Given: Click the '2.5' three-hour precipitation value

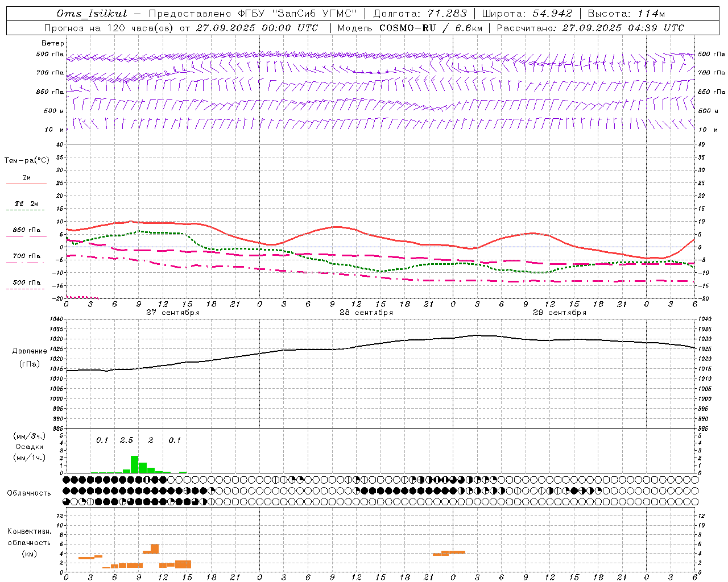Looking at the screenshot, I should (126, 440).
